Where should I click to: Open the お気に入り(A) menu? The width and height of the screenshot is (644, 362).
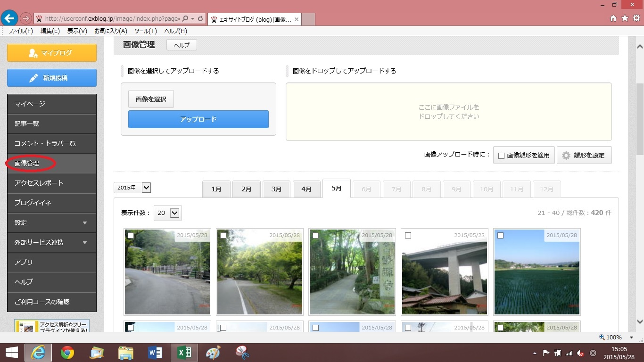(x=111, y=31)
